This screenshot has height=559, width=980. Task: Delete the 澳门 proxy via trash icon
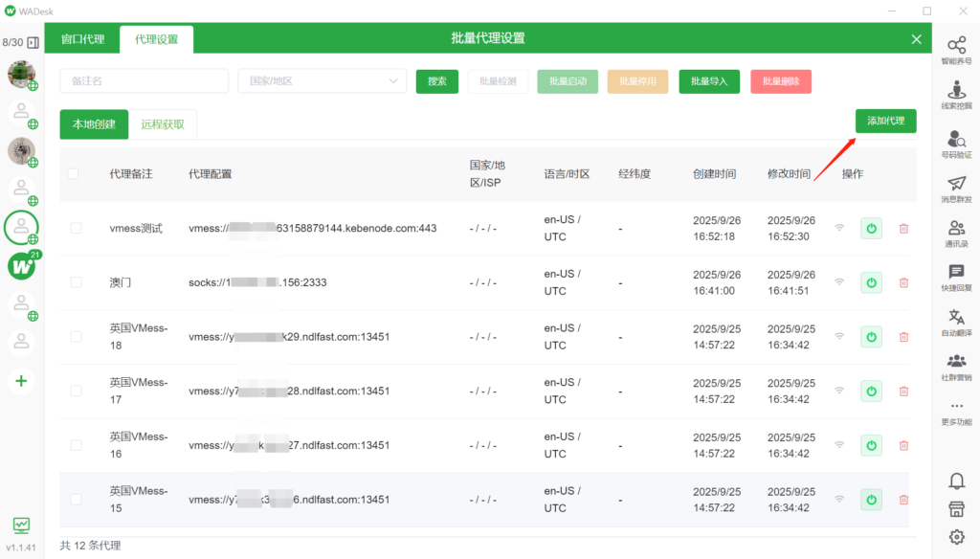903,282
